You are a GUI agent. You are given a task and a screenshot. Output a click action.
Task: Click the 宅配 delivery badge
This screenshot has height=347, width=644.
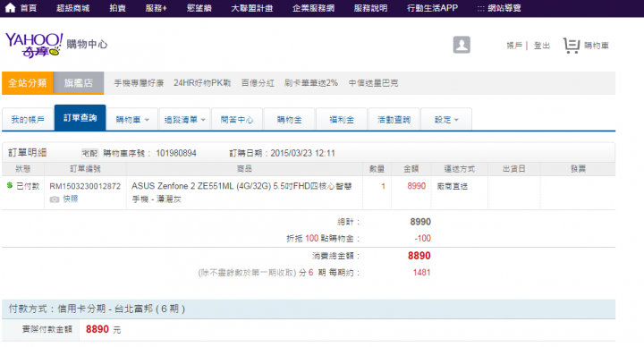90,153
